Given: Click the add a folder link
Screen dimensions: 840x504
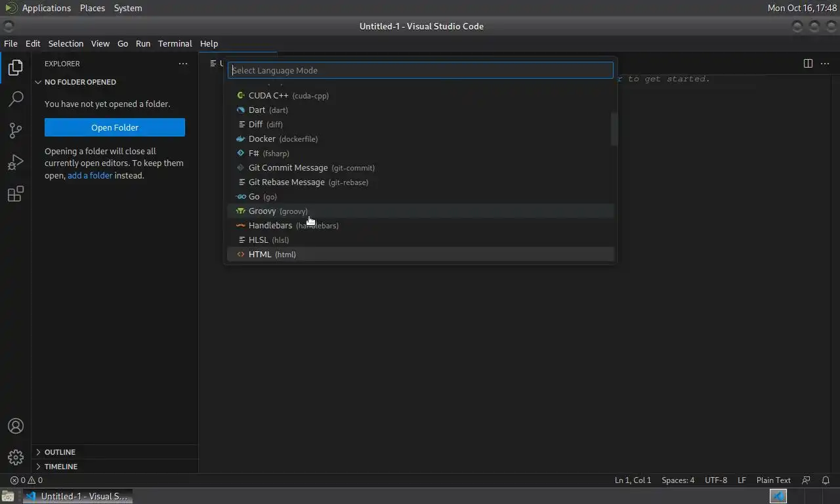Looking at the screenshot, I should 90,175.
